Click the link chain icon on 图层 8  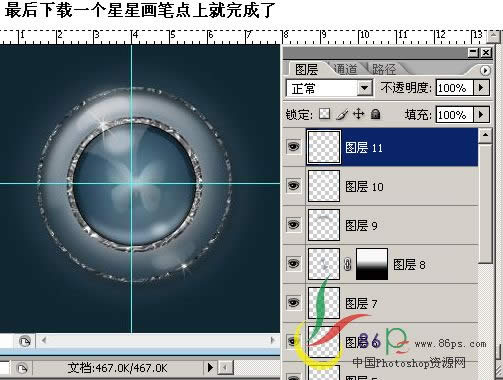coord(347,265)
